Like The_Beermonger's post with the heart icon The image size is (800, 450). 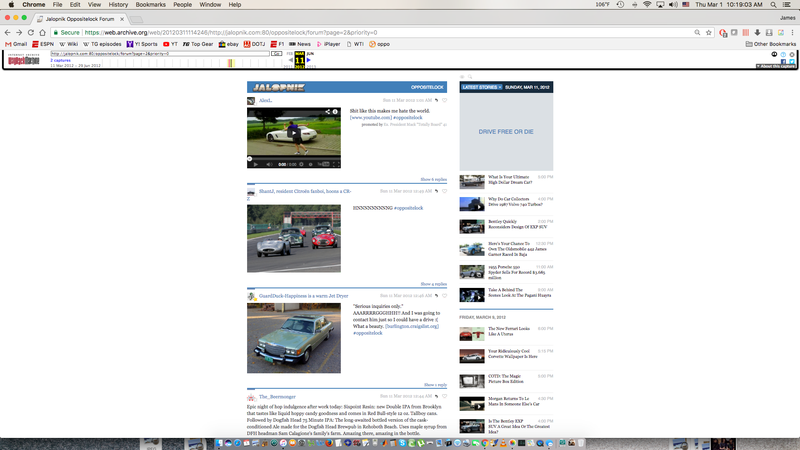point(444,396)
